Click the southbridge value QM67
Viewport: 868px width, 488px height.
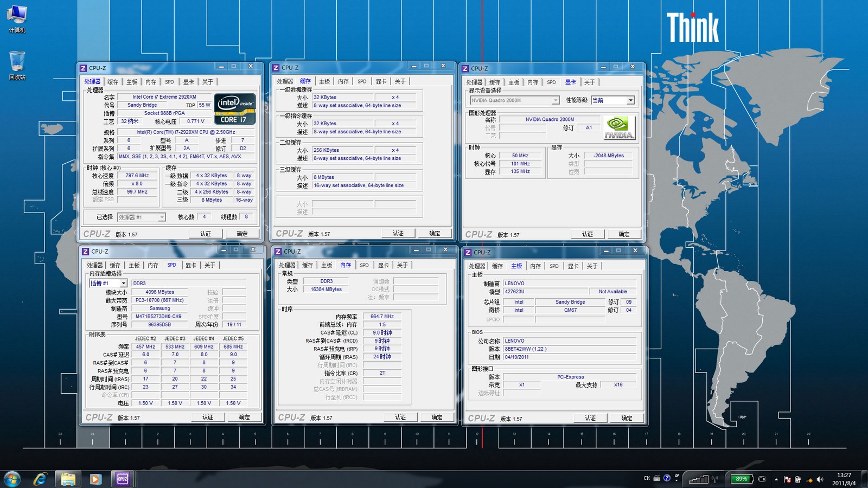570,310
